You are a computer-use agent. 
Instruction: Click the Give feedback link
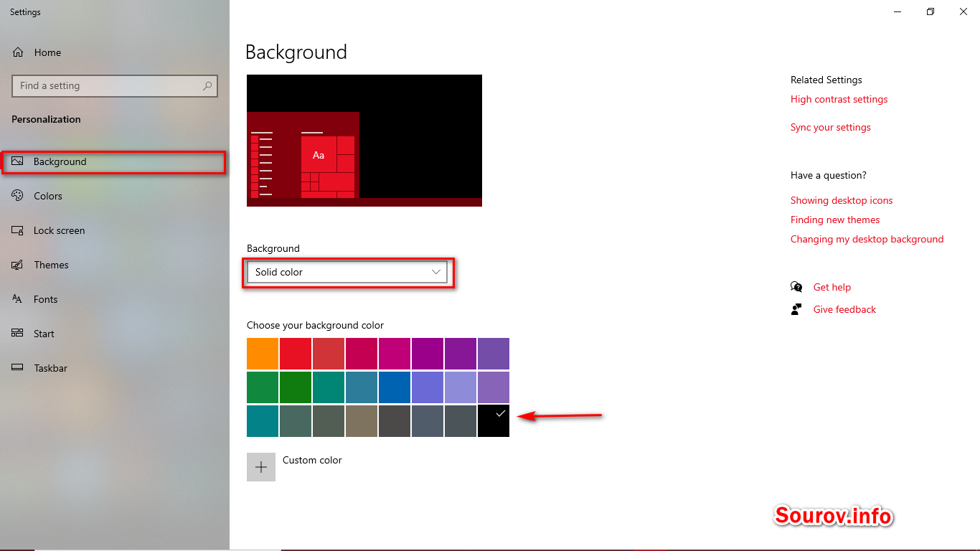tap(844, 309)
